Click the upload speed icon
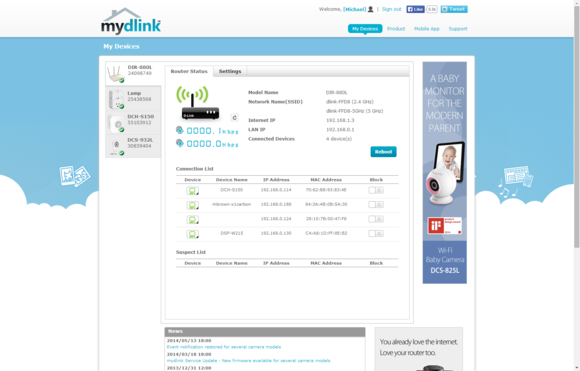Image resolution: width=580 pixels, height=371 pixels. coord(180,130)
